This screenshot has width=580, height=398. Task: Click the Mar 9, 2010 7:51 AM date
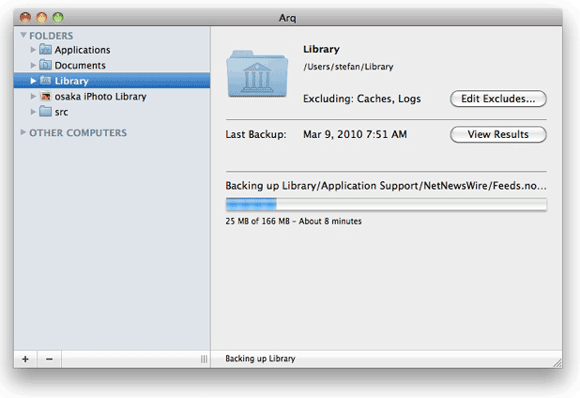click(355, 134)
